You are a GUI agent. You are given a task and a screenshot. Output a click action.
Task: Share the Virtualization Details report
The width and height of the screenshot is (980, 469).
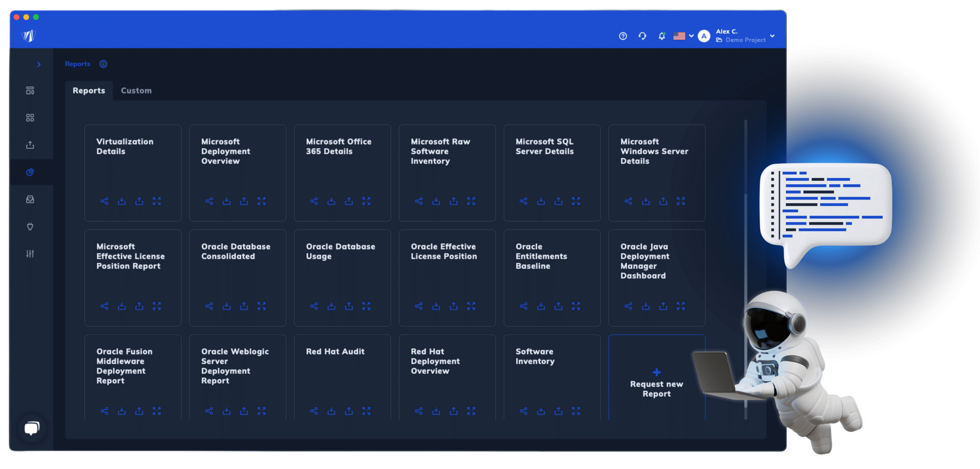(104, 201)
